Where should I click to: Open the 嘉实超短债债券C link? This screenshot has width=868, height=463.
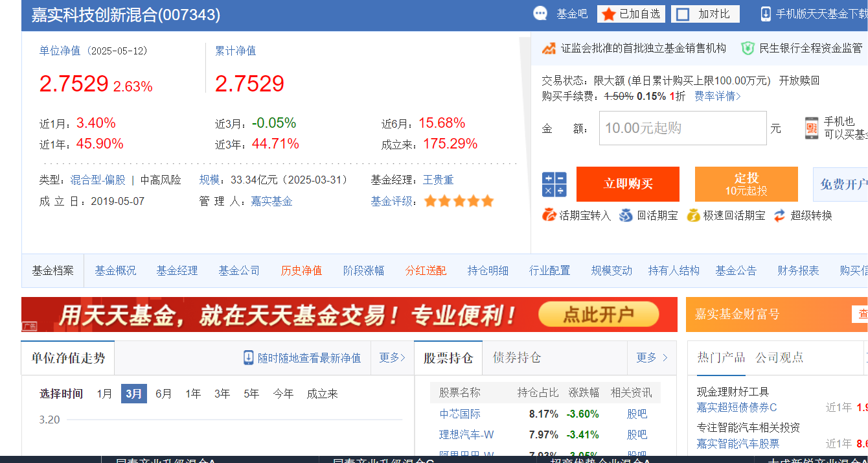(737, 407)
